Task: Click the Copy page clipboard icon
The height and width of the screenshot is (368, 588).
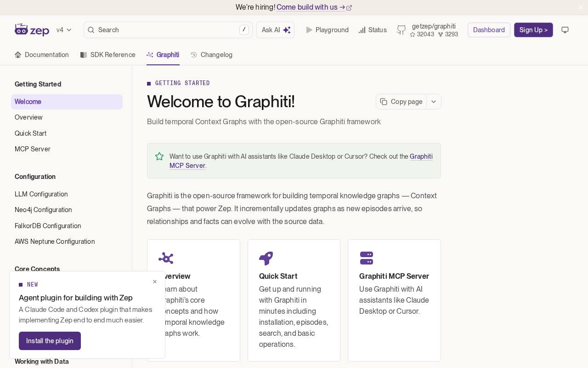Action: 384,102
